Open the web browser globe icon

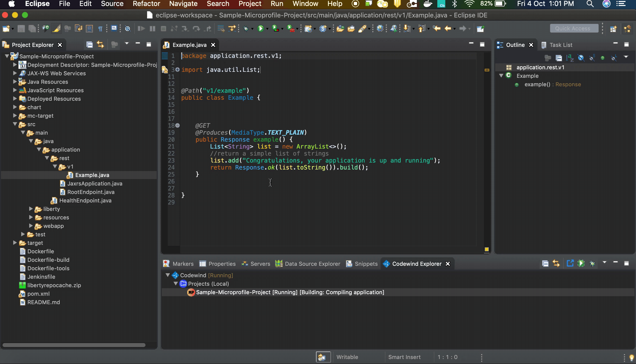pos(380,28)
